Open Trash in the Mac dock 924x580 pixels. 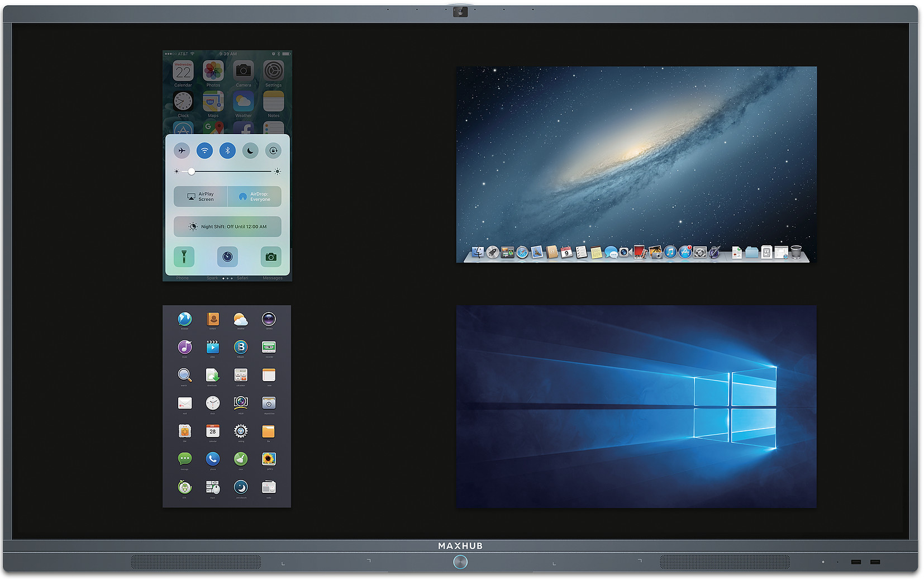(x=796, y=252)
